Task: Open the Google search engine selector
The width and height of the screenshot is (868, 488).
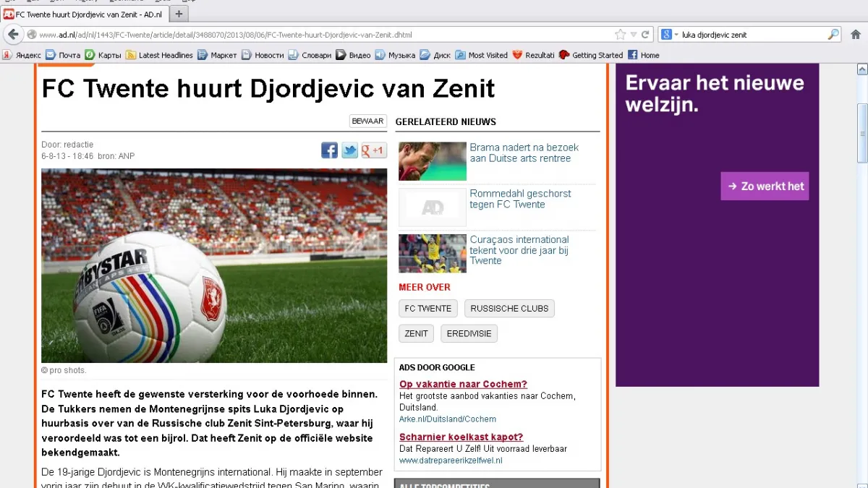Action: (x=670, y=34)
